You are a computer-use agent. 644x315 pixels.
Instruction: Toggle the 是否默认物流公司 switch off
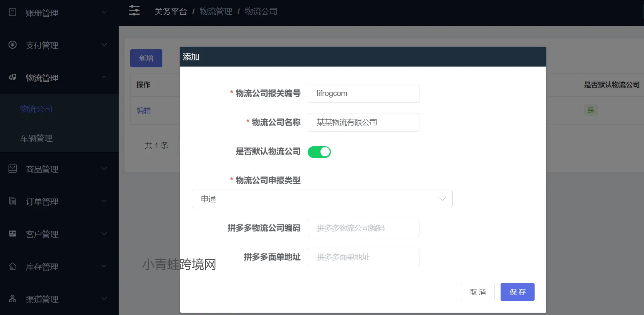[x=319, y=152]
